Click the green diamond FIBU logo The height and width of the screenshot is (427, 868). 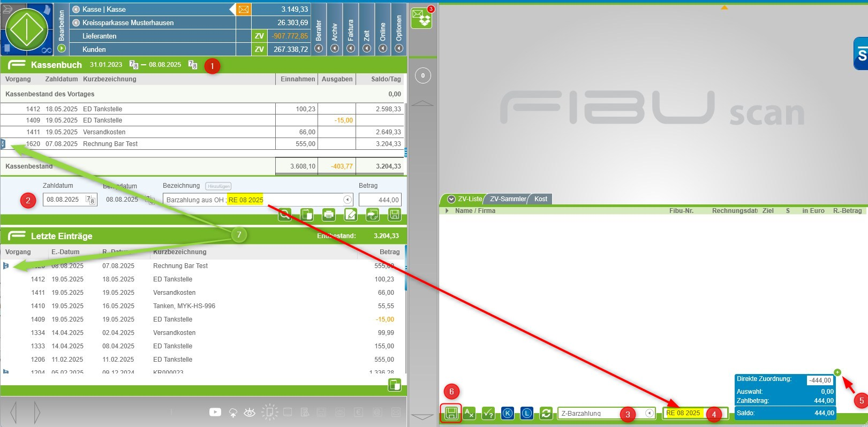click(x=27, y=29)
